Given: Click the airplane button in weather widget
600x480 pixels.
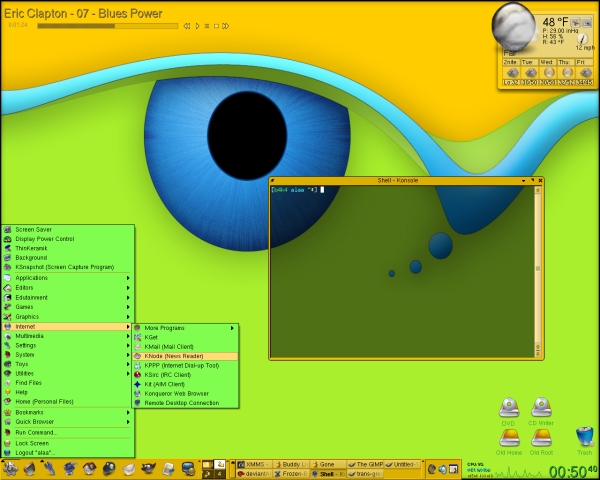Looking at the screenshot, I should (x=575, y=23).
